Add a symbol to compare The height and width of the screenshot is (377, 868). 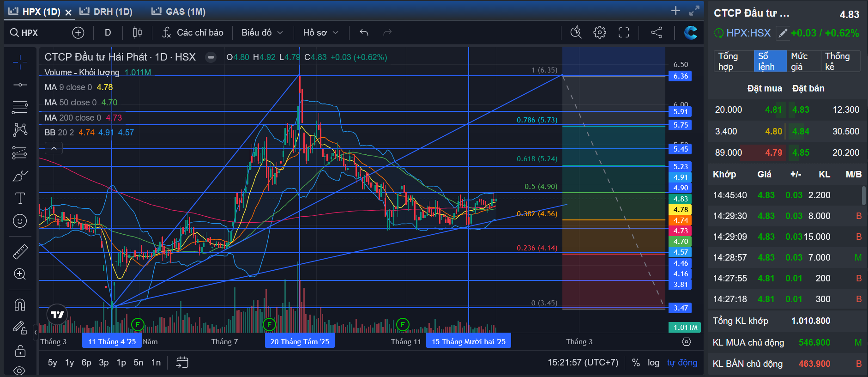[78, 32]
